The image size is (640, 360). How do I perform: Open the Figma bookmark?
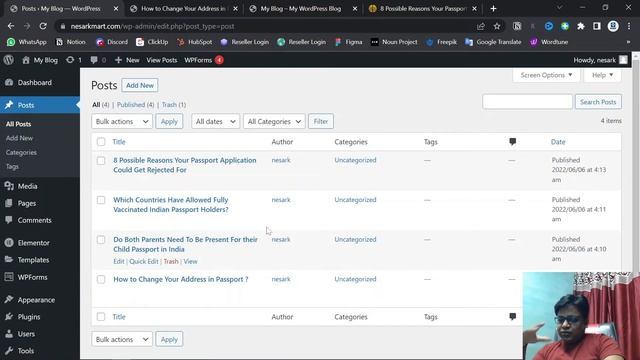click(x=349, y=42)
